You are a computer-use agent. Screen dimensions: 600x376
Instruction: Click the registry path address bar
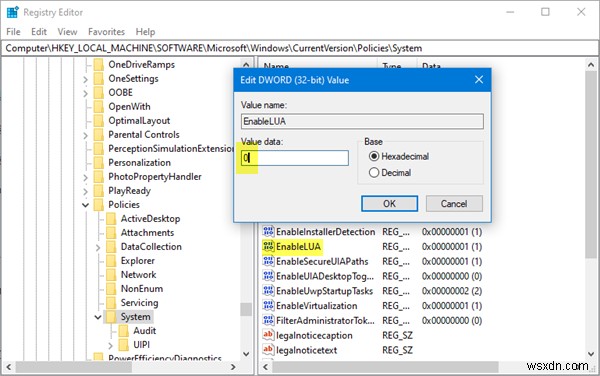[300, 48]
